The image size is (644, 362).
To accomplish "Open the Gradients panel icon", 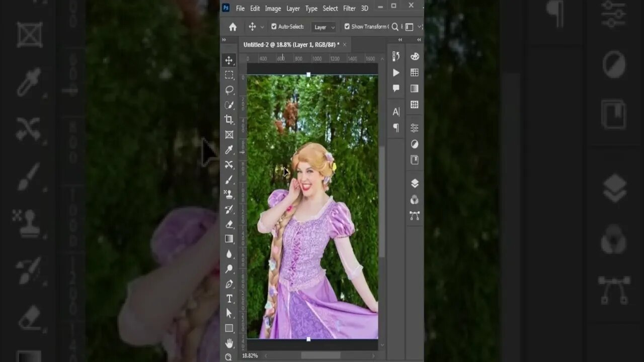I will tap(415, 88).
